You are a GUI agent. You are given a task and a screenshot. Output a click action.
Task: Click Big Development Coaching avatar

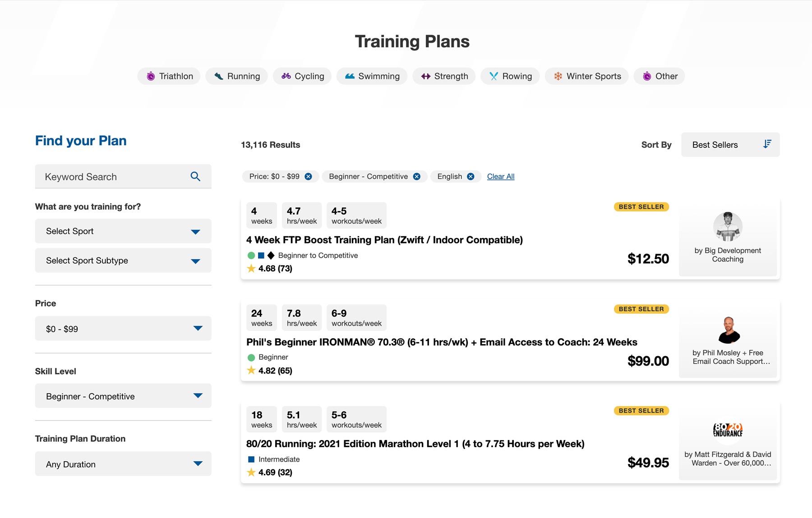pyautogui.click(x=728, y=226)
